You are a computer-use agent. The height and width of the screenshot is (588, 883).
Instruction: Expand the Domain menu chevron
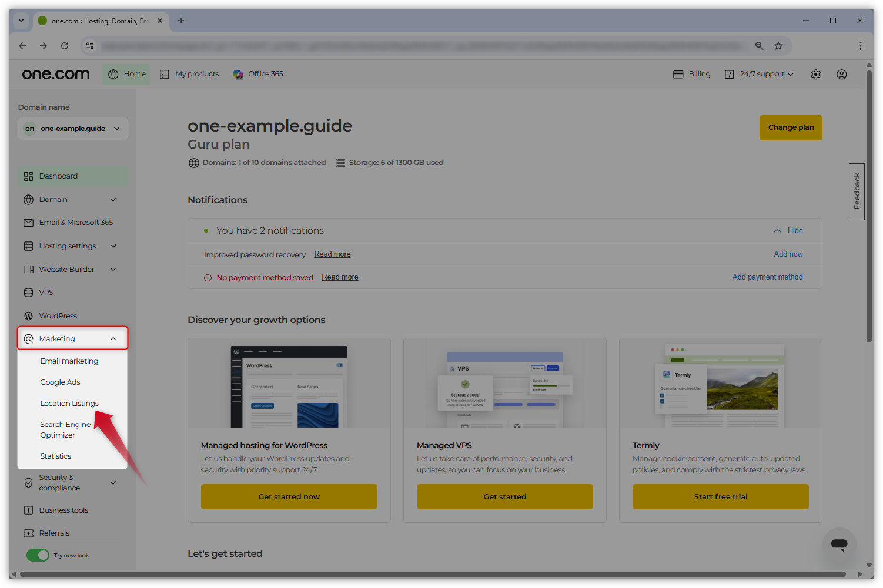point(113,200)
